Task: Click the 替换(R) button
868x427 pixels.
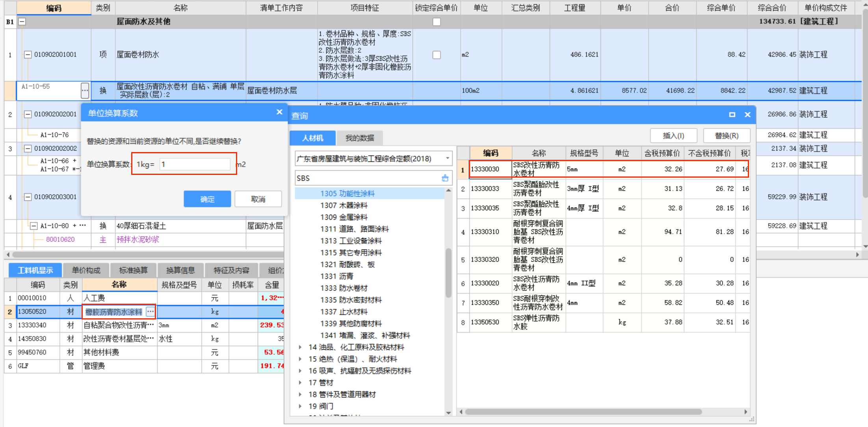Action: [727, 136]
